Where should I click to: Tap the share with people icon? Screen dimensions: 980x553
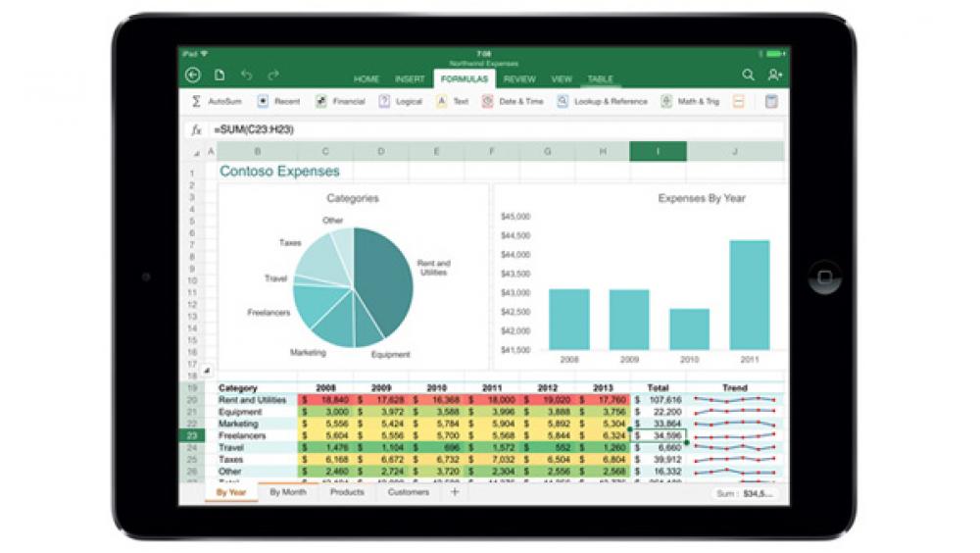(775, 75)
